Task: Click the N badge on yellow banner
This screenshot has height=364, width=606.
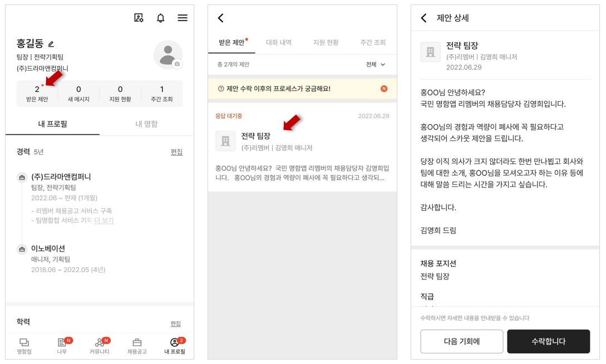Action: [x=384, y=89]
